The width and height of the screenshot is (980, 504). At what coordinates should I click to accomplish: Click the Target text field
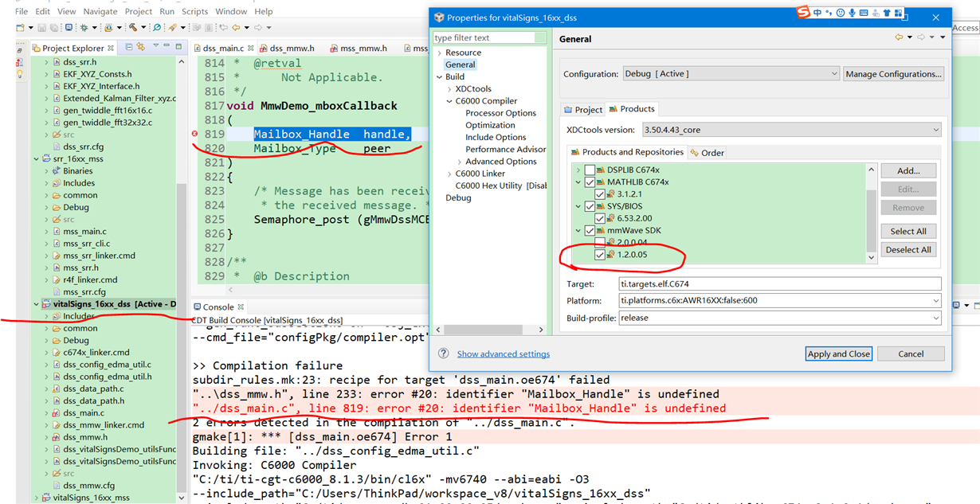click(779, 283)
